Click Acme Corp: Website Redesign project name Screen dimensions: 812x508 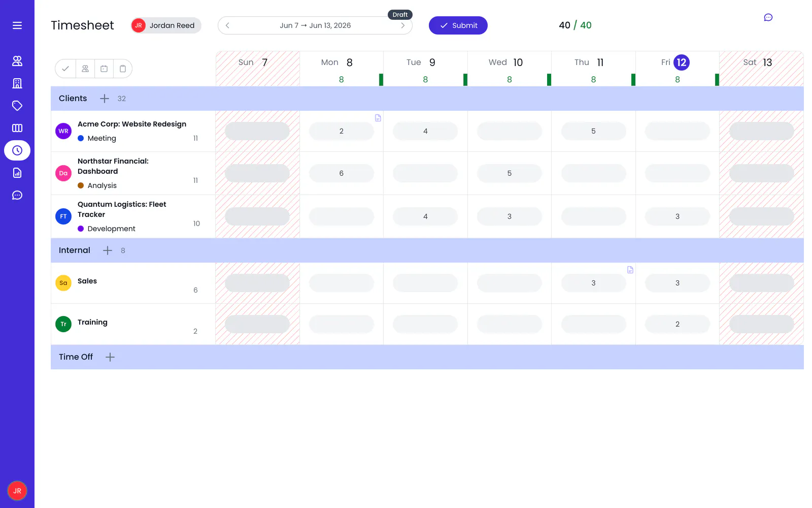tap(132, 124)
